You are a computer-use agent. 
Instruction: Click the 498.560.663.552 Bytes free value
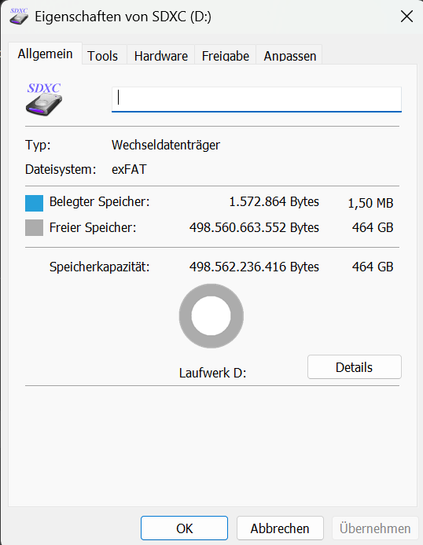[254, 228]
